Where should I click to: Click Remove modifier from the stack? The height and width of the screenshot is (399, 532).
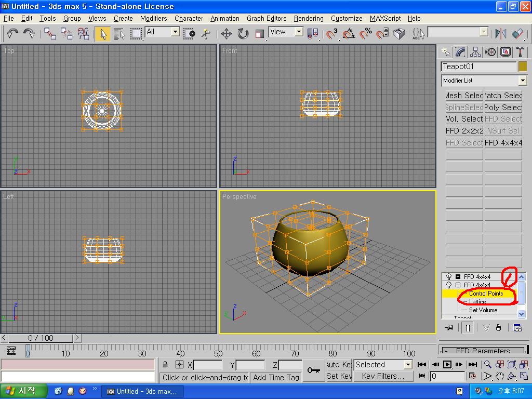click(x=498, y=328)
